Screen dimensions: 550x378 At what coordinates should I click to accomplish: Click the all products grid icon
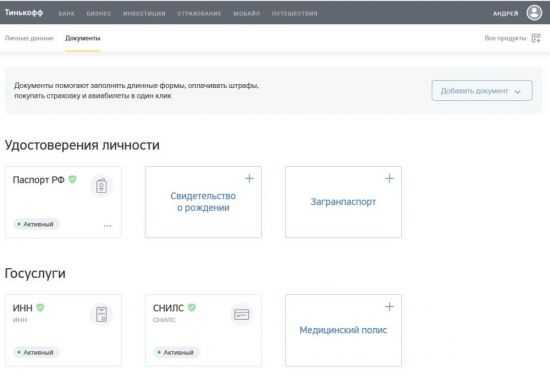point(536,38)
